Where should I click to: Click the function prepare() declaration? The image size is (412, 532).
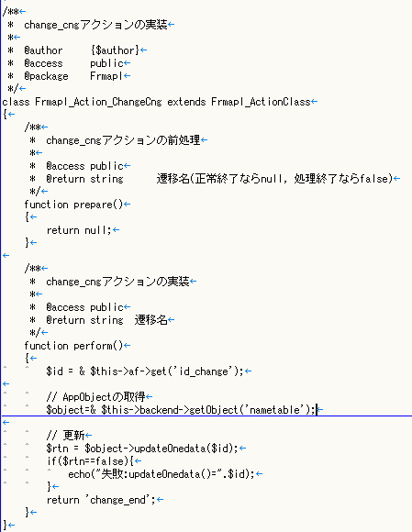click(73, 205)
